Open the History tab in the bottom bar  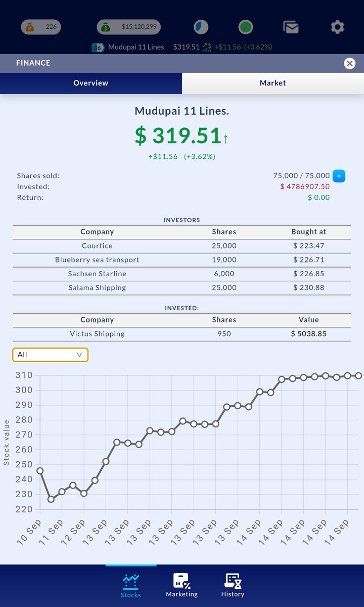(233, 586)
